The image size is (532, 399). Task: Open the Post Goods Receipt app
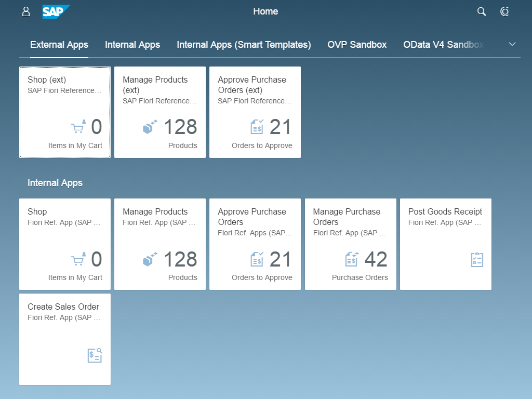(445, 244)
